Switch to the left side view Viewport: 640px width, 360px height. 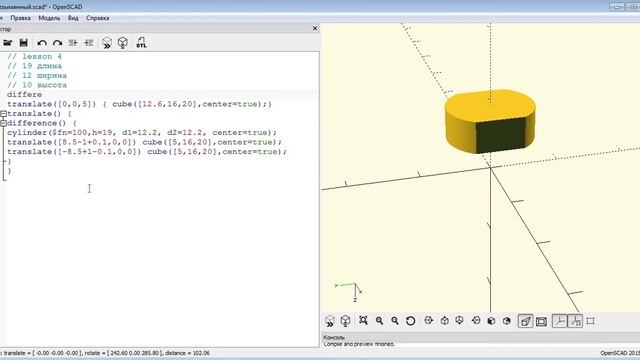[x=476, y=320]
